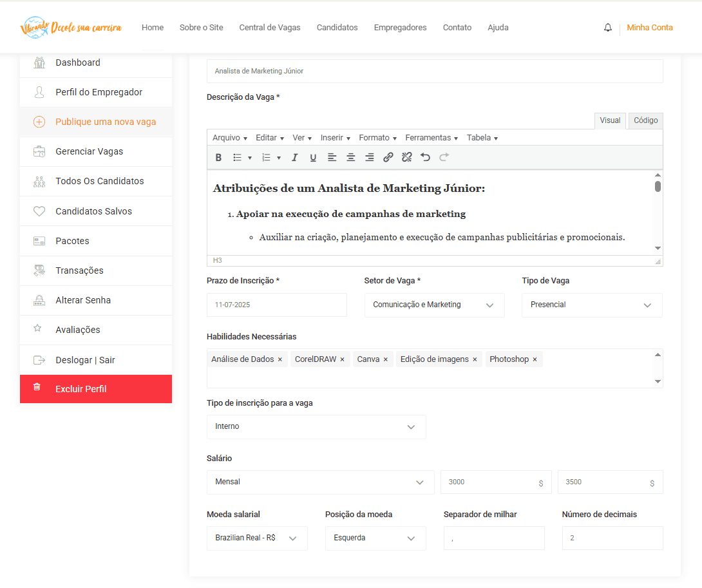Open salary period Mensal dropdown

(x=320, y=482)
